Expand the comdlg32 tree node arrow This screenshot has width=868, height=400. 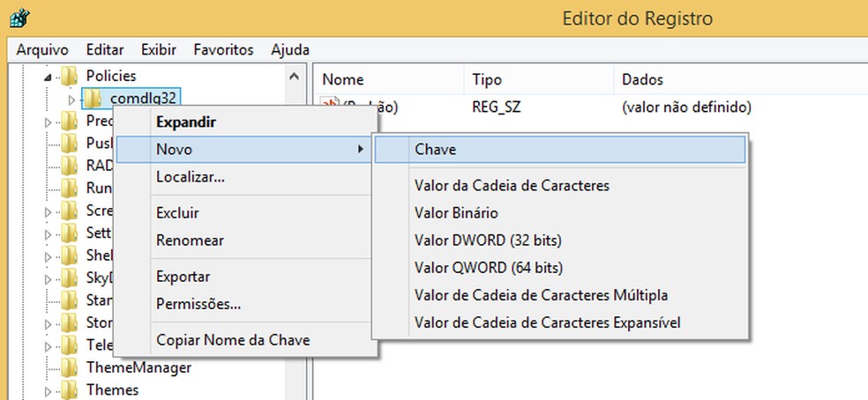pos(72,99)
